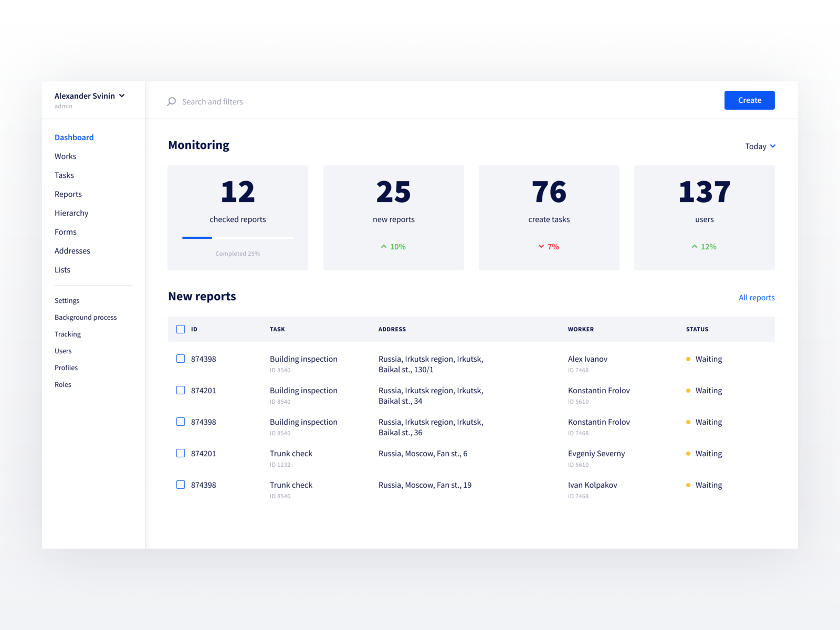This screenshot has width=840, height=630.
Task: Check the box for Fan st., 19 row
Action: point(181,485)
